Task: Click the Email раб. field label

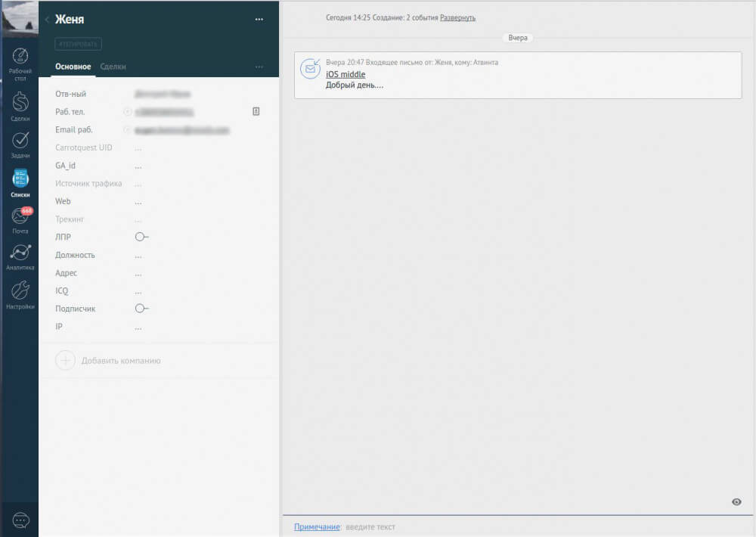Action: (x=74, y=129)
